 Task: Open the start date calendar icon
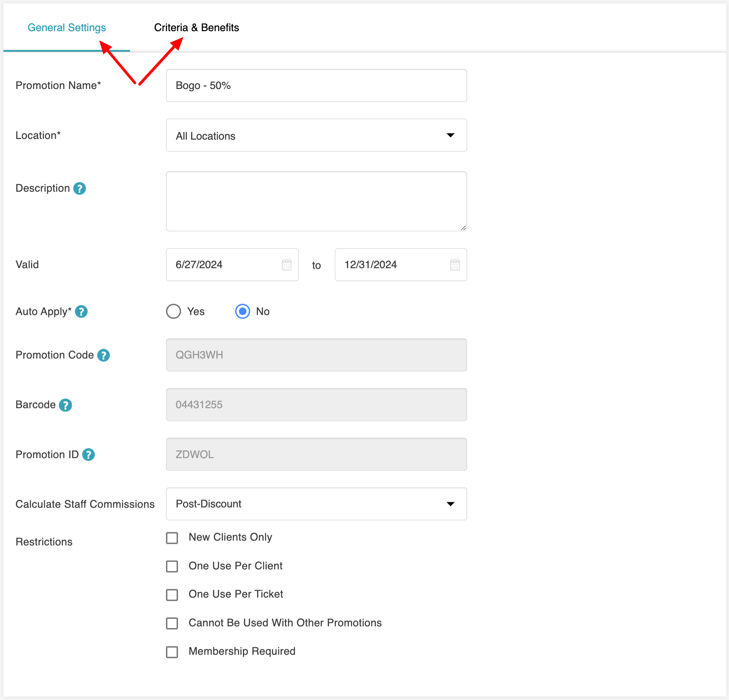[x=286, y=265]
